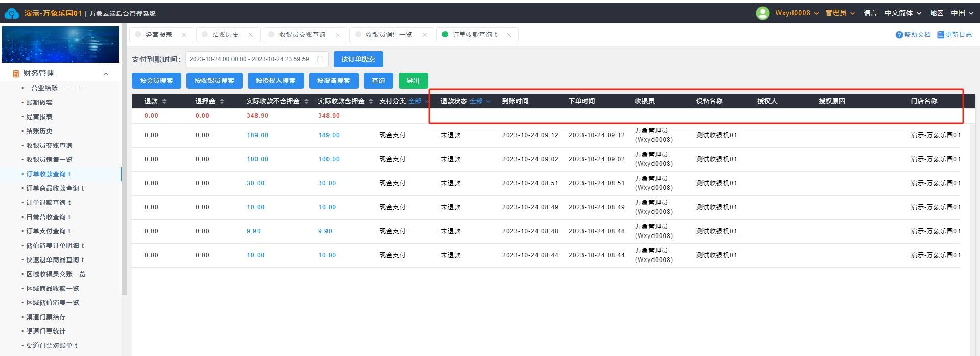
Task: Close the 经营报表 tab
Action: (x=184, y=35)
